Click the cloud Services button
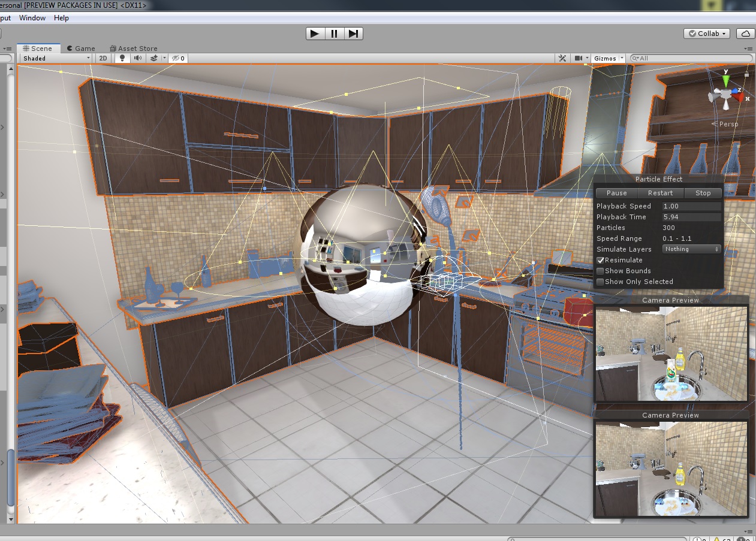Screen dimensions: 756x541 (x=745, y=34)
